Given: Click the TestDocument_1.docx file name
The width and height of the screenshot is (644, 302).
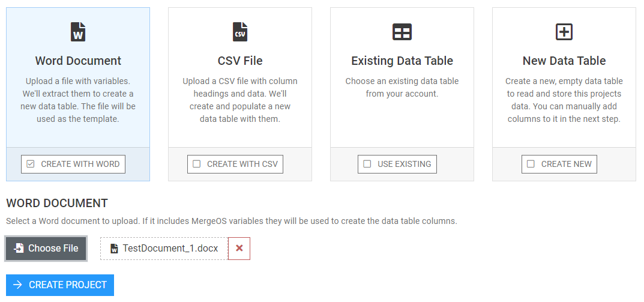Looking at the screenshot, I should pyautogui.click(x=170, y=249).
